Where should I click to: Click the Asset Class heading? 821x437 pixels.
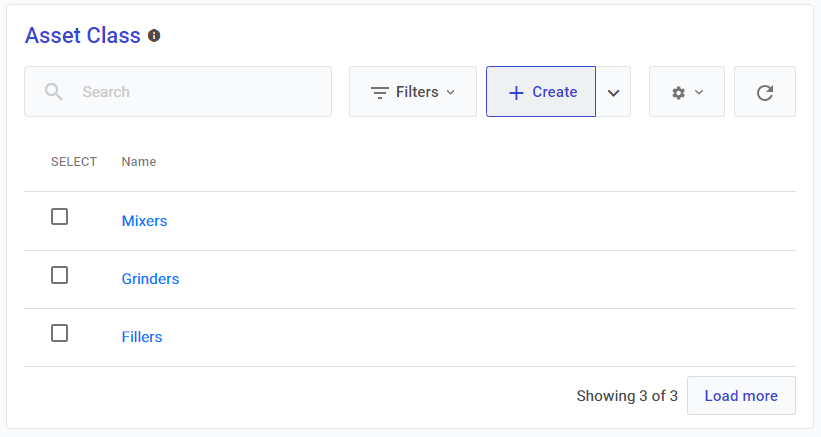(x=82, y=36)
